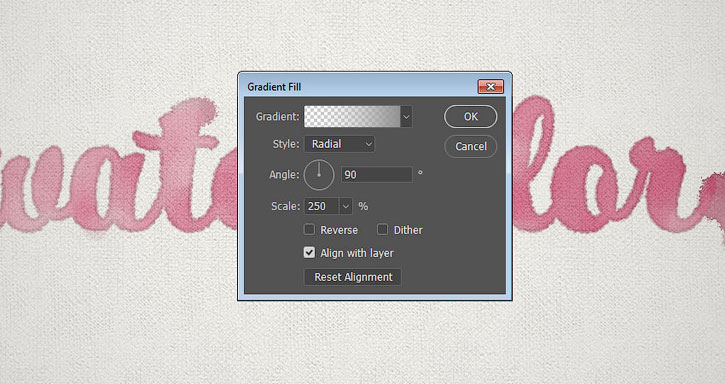
Task: Open the Scale percentage dropdown arrow
Action: point(346,206)
